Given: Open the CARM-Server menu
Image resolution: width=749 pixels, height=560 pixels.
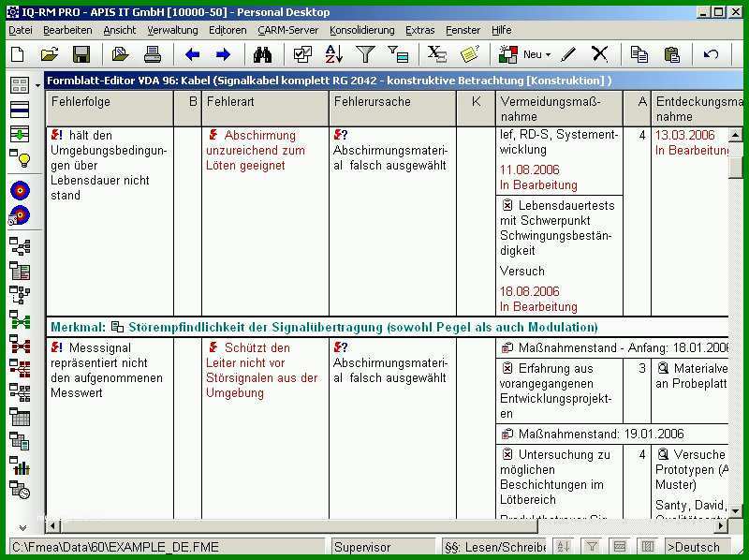Looking at the screenshot, I should (x=288, y=30).
